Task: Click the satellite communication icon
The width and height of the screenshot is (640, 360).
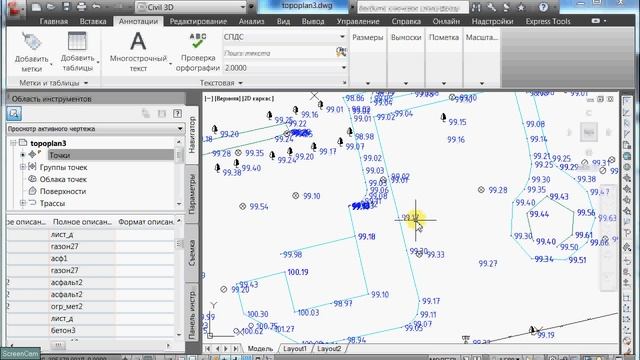Action: pos(506,7)
